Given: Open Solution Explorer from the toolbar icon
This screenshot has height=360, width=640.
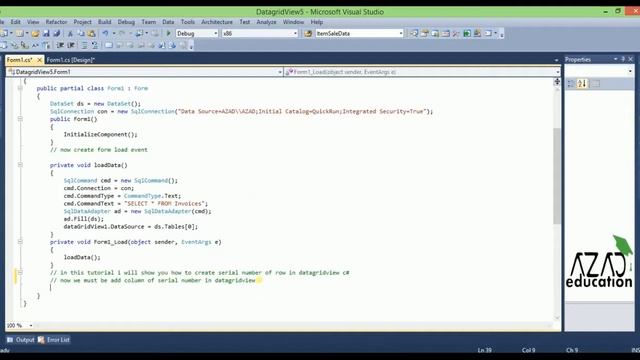Looking at the screenshot, I should coord(413,33).
